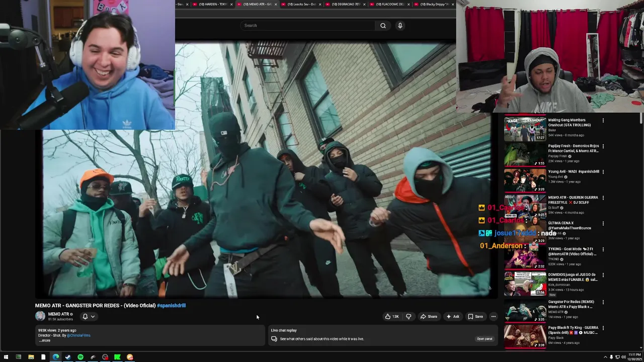Like the video with the thumbs-up button
The width and height of the screenshot is (644, 362).
pos(392,317)
